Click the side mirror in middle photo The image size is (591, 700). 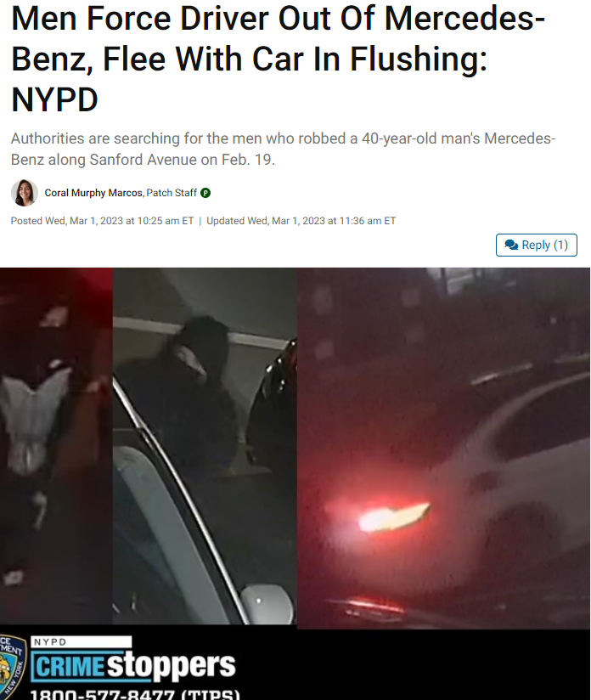[x=267, y=603]
